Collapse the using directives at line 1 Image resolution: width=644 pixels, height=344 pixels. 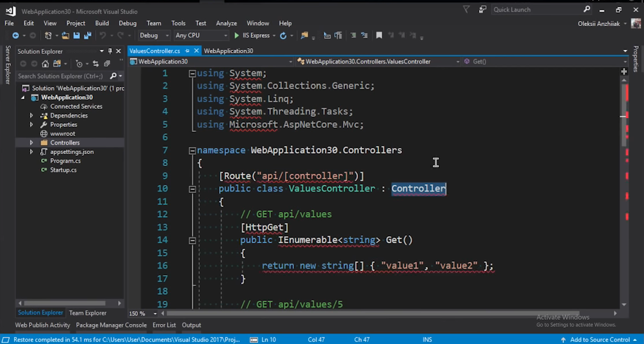click(192, 74)
